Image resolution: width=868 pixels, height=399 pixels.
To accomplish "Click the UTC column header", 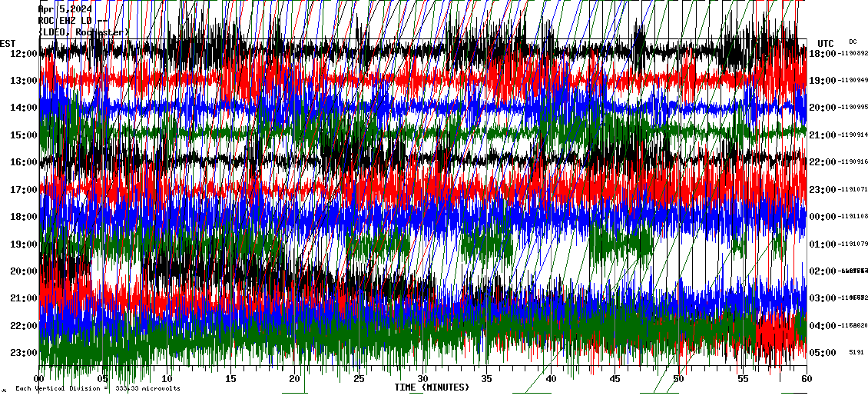I will (x=825, y=43).
